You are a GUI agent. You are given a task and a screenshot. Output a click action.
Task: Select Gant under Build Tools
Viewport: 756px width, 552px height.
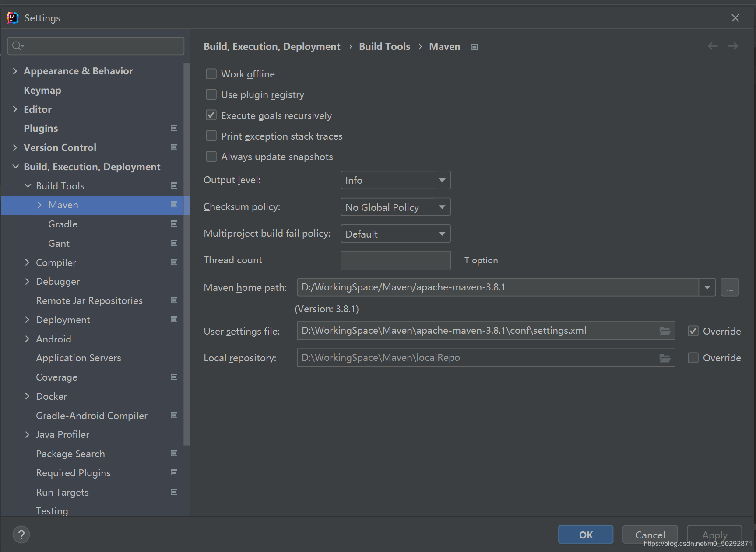click(59, 243)
